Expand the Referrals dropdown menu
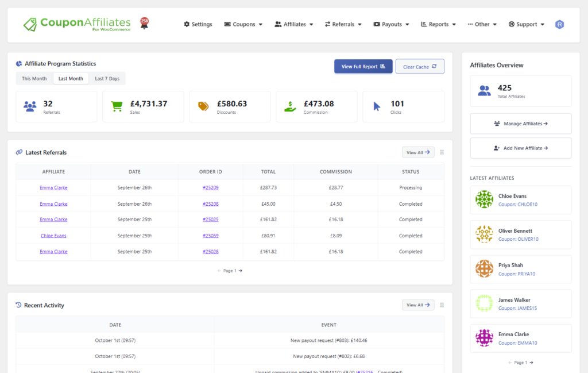588x373 pixels. [x=343, y=24]
